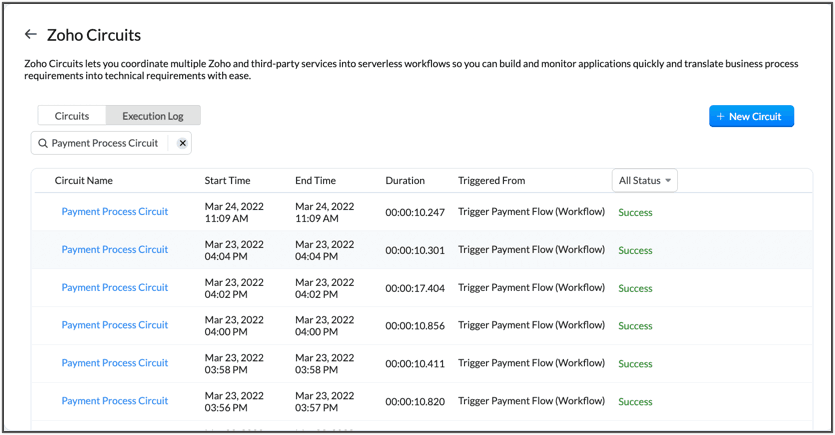
Task: Click the back arrow beside Zoho Circuits
Action: (30, 35)
